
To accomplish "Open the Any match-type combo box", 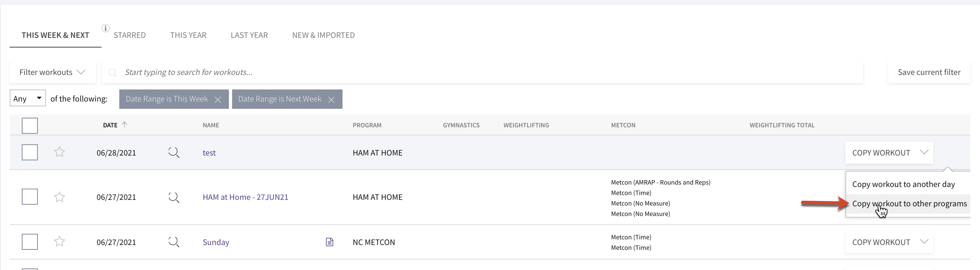I will (x=28, y=98).
